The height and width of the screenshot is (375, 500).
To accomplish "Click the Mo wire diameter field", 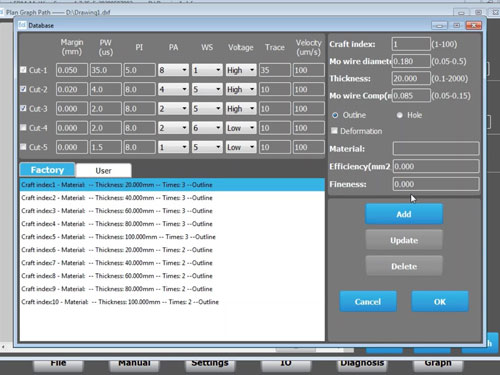I will click(x=411, y=61).
